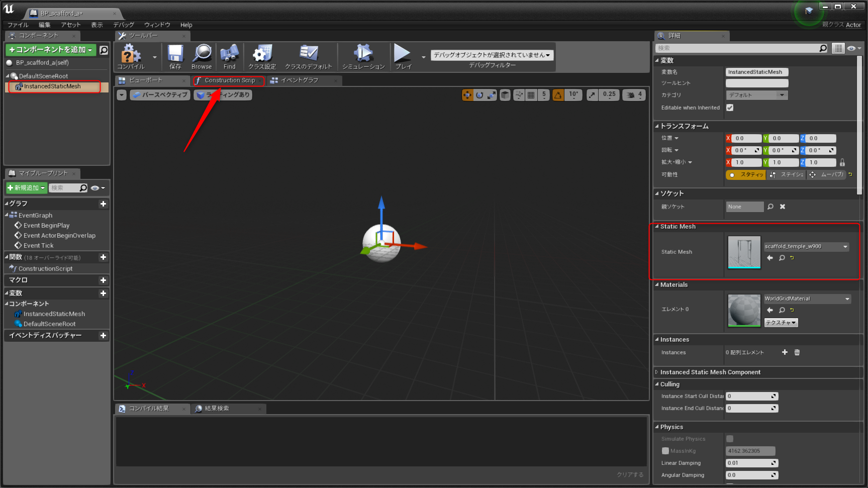
Task: Open クラスのデフォルト (class defaults)
Action: 309,56
